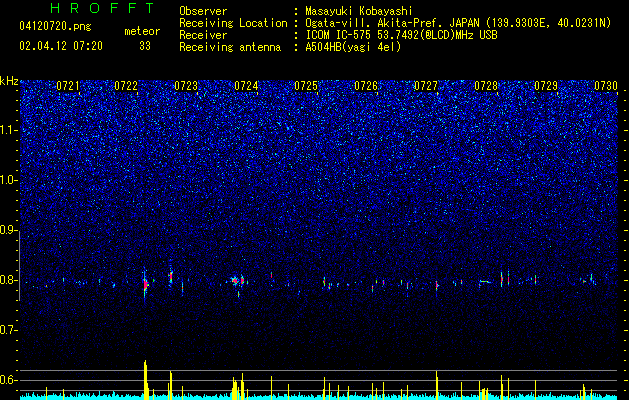
Task: Select observer name Masayuki Kobayashi
Action: click(x=359, y=12)
